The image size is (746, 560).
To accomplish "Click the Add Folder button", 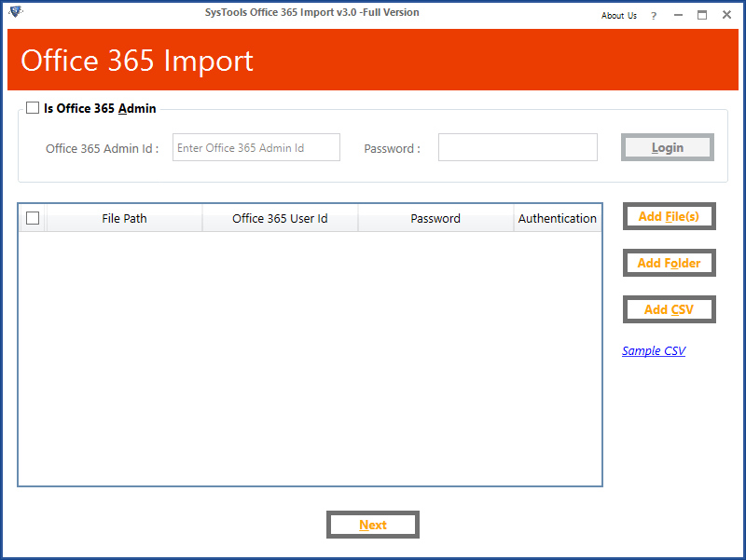I will (x=669, y=263).
